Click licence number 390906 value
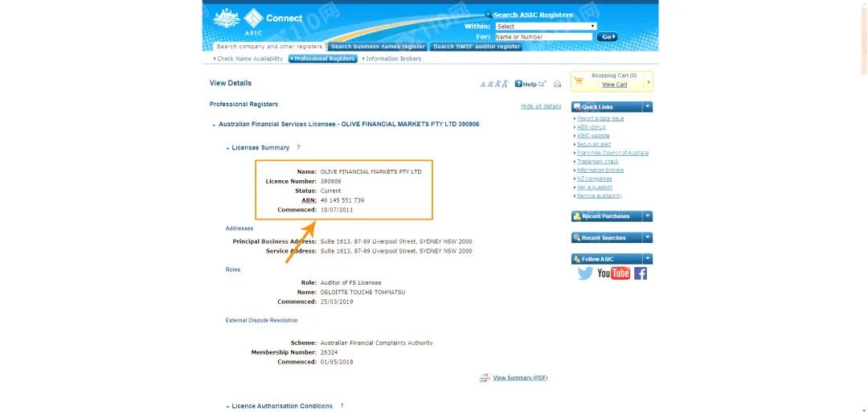 pyautogui.click(x=331, y=181)
